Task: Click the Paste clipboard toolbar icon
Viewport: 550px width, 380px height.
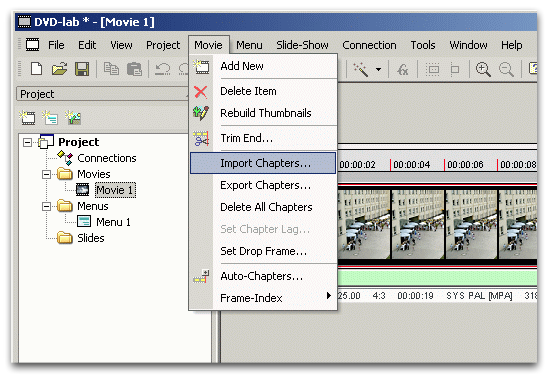Action: click(x=134, y=69)
